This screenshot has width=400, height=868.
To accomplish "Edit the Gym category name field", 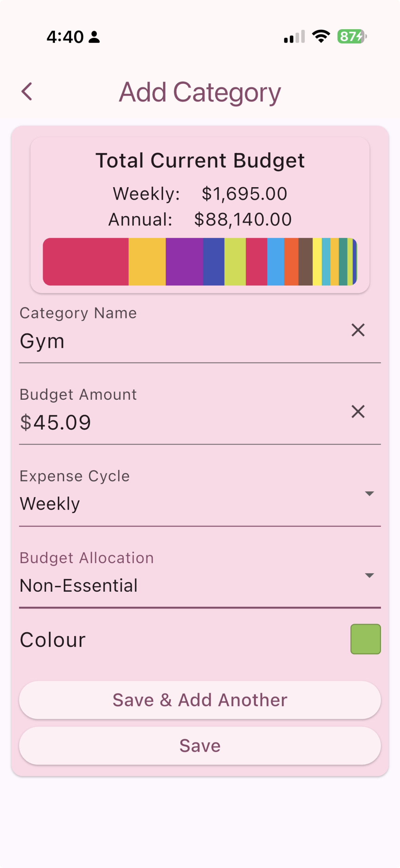I will pos(183,341).
